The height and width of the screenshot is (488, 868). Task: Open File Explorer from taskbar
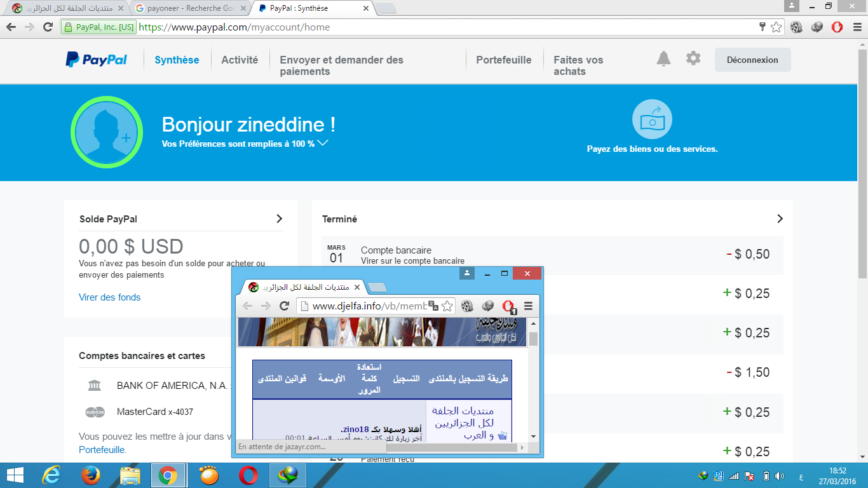tap(130, 475)
